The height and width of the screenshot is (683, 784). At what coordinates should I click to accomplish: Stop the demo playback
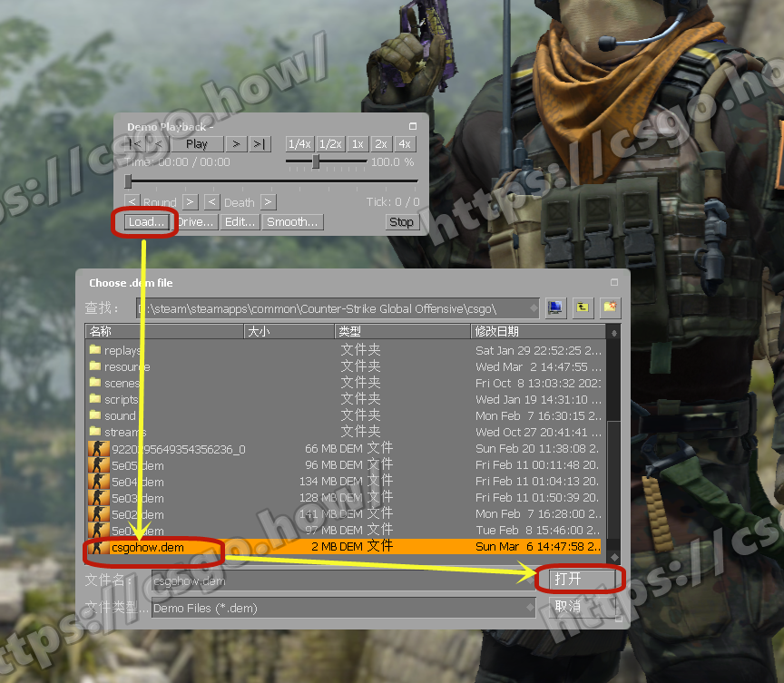click(x=401, y=222)
